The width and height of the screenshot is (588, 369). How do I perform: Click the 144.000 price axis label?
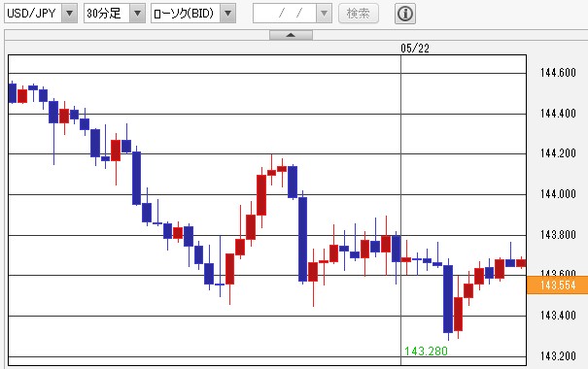pyautogui.click(x=558, y=193)
